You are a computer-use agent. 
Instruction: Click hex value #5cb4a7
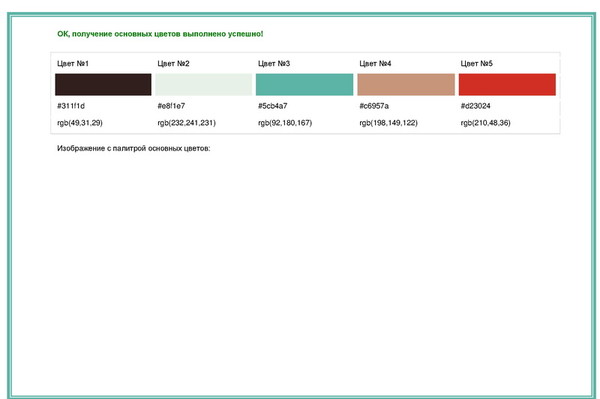pos(272,106)
